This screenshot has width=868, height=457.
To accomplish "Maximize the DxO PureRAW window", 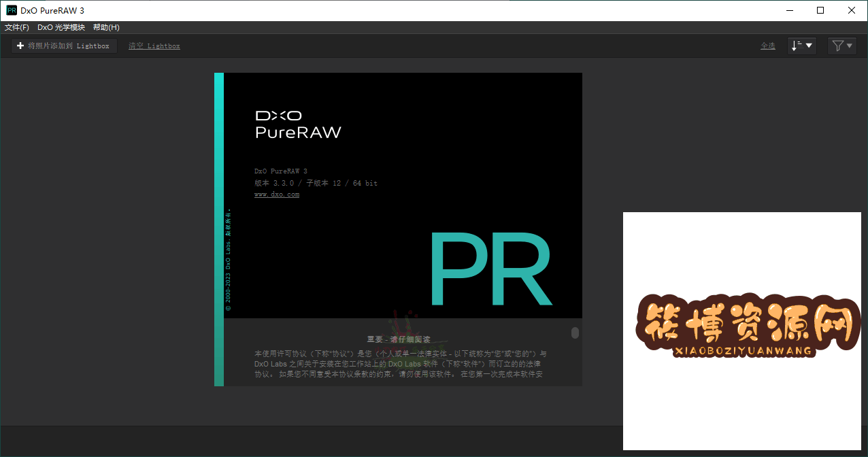I will click(x=820, y=10).
